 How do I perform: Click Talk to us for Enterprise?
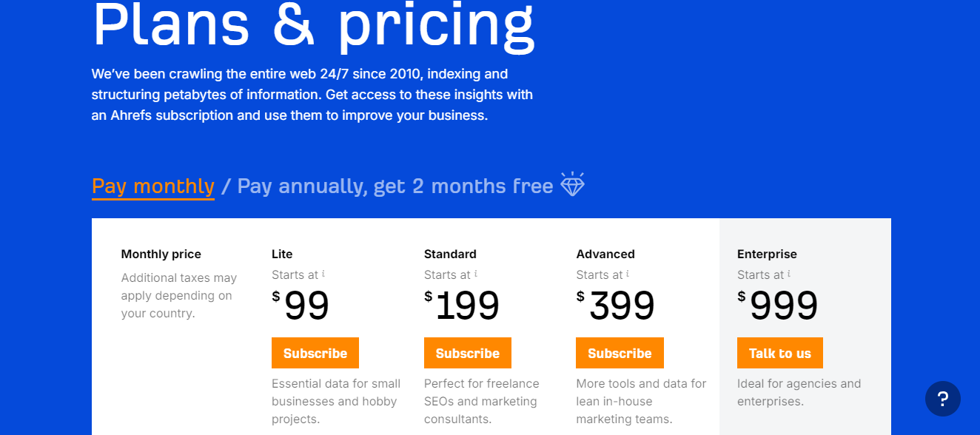779,353
